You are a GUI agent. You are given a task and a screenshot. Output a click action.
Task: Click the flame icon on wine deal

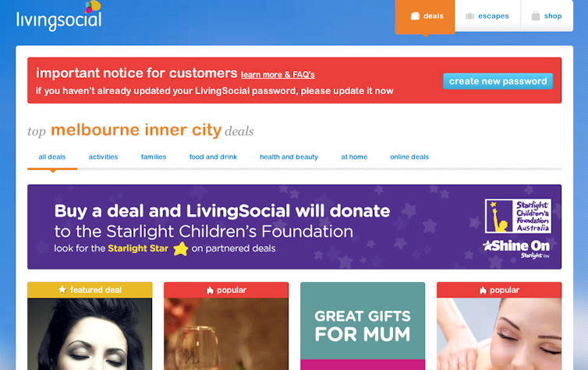[210, 290]
